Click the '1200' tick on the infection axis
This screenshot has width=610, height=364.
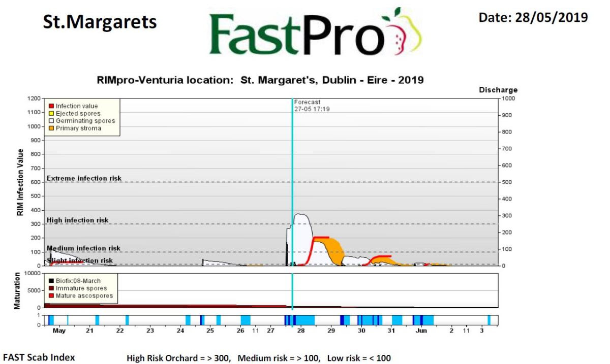pyautogui.click(x=34, y=98)
